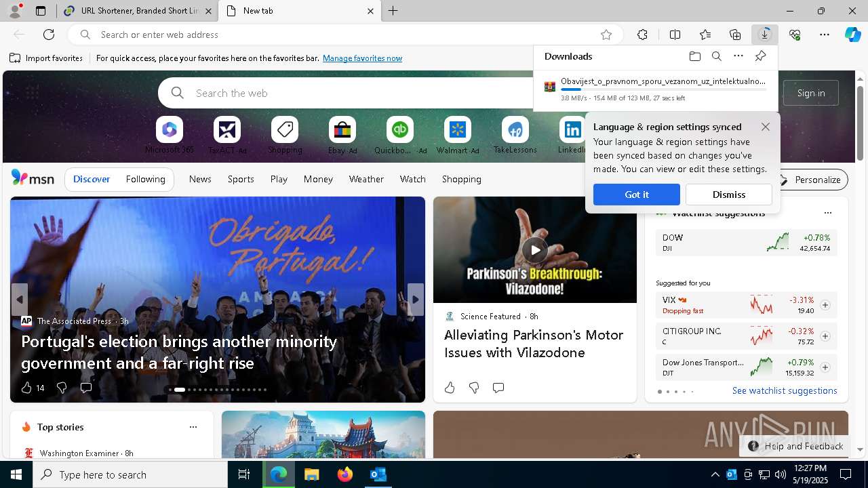Image resolution: width=868 pixels, height=488 pixels.
Task: Go to previous carousel story
Action: (x=20, y=300)
